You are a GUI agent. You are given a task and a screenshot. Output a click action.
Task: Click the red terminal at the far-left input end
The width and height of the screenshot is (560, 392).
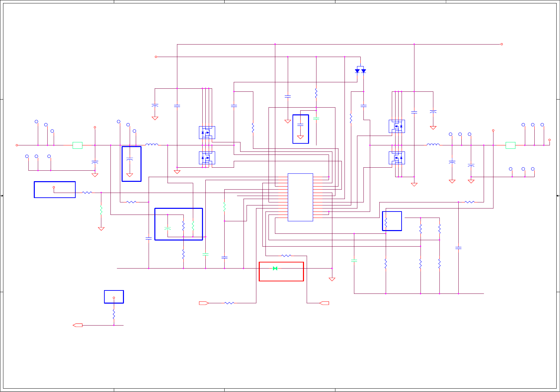pos(17,145)
